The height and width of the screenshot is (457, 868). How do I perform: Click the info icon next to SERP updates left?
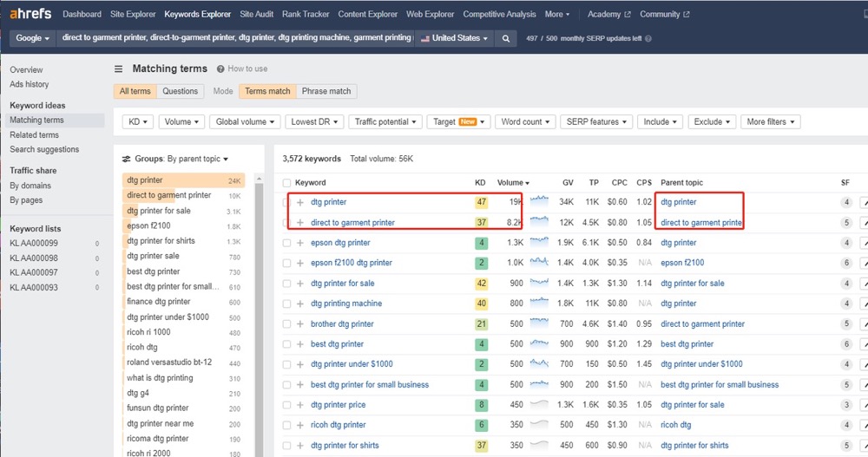tap(648, 39)
